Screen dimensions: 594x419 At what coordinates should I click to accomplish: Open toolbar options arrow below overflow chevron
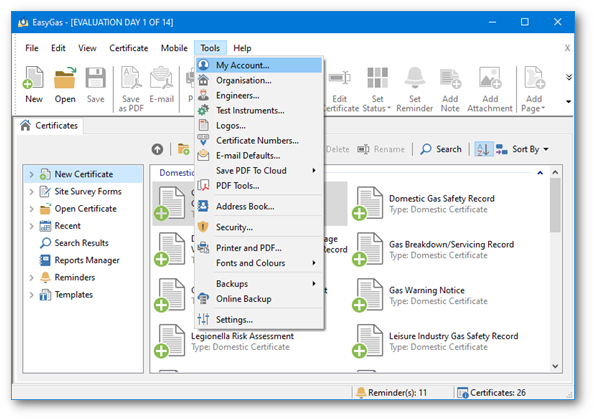click(569, 102)
